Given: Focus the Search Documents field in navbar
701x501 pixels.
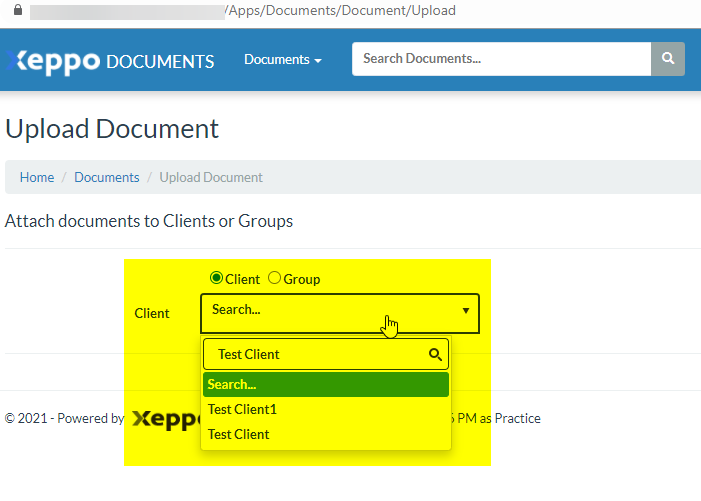Looking at the screenshot, I should (x=500, y=59).
